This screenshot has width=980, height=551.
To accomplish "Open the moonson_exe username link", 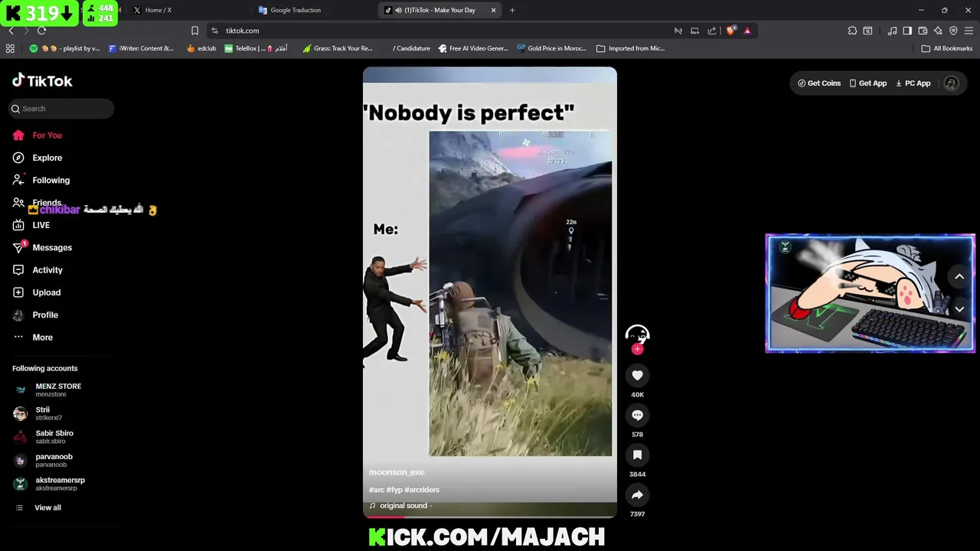I will click(x=397, y=472).
